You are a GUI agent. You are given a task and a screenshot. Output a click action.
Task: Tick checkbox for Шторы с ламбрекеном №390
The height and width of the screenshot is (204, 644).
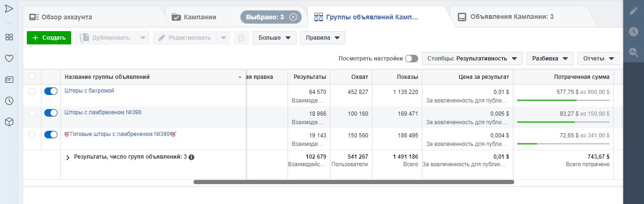[x=32, y=113]
